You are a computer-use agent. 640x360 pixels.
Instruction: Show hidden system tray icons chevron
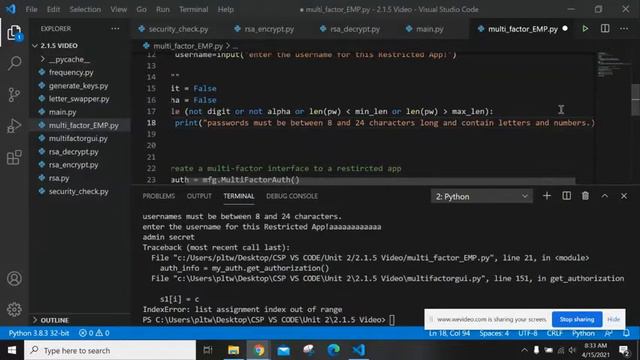[524, 350]
